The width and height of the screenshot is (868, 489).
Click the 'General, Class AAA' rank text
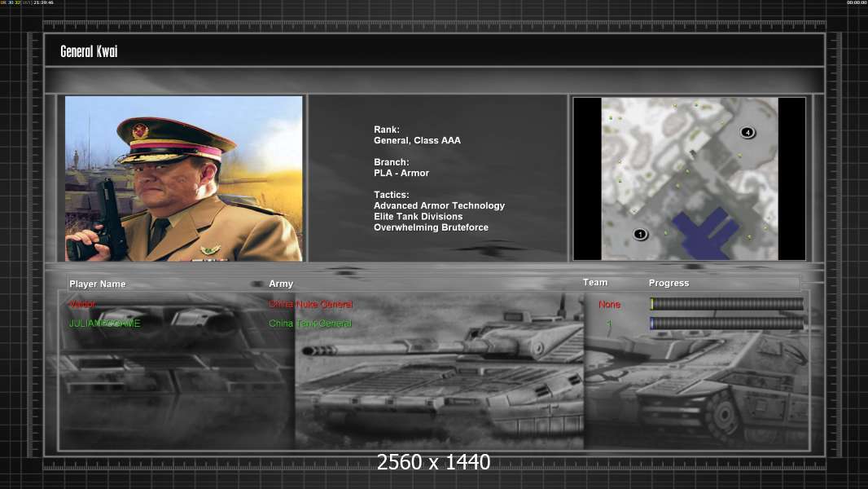coord(417,141)
